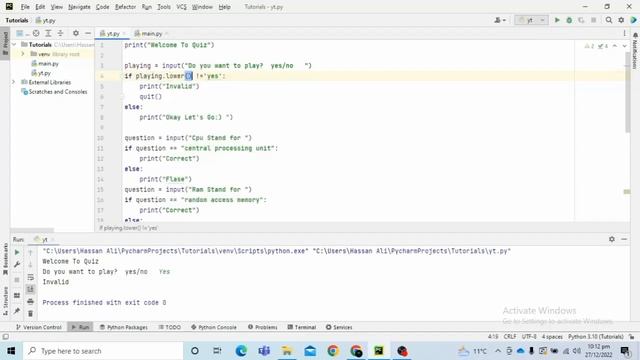Viewport: 640px width, 360px height.
Task: Clear the Run console with the trash icon
Action: (31, 313)
